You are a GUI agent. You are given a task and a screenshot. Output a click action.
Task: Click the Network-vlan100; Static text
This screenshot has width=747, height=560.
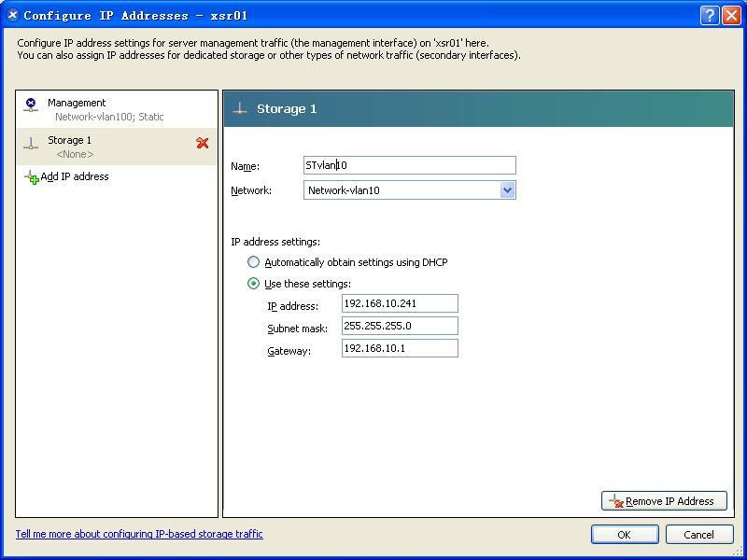[109, 117]
